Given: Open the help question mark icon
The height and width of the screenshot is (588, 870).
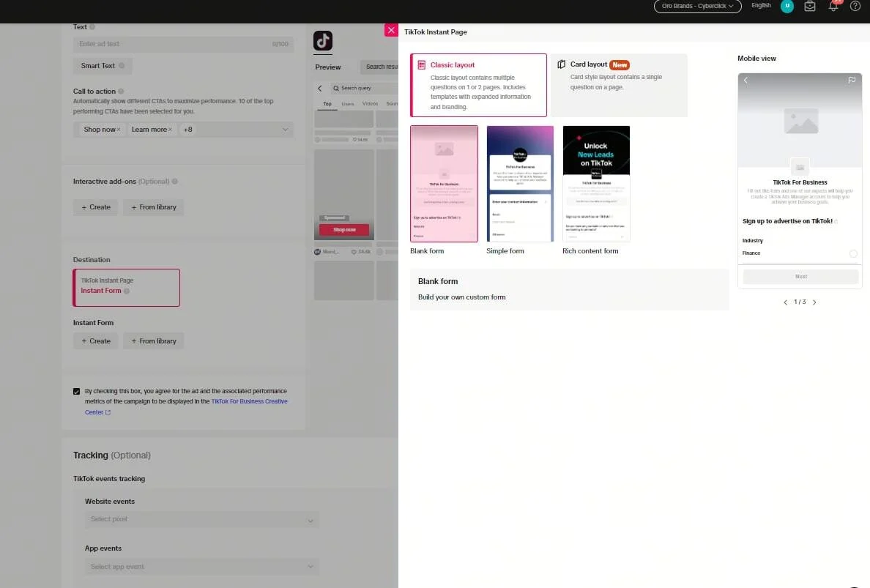Looking at the screenshot, I should pos(855,6).
